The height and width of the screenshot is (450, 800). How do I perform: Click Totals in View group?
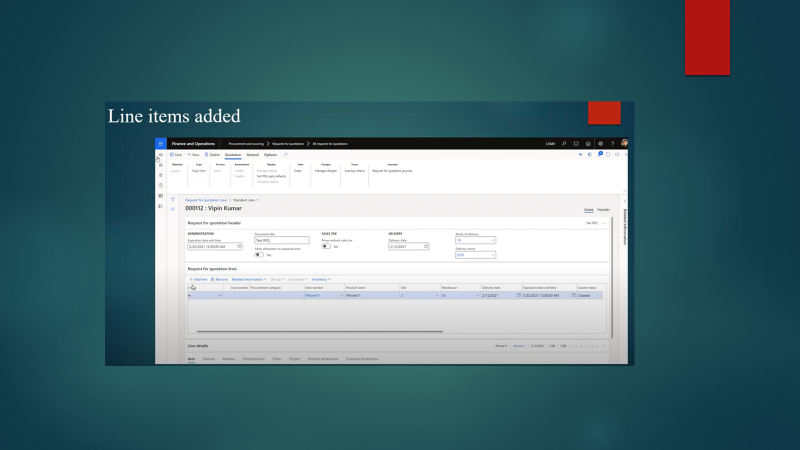(x=298, y=171)
